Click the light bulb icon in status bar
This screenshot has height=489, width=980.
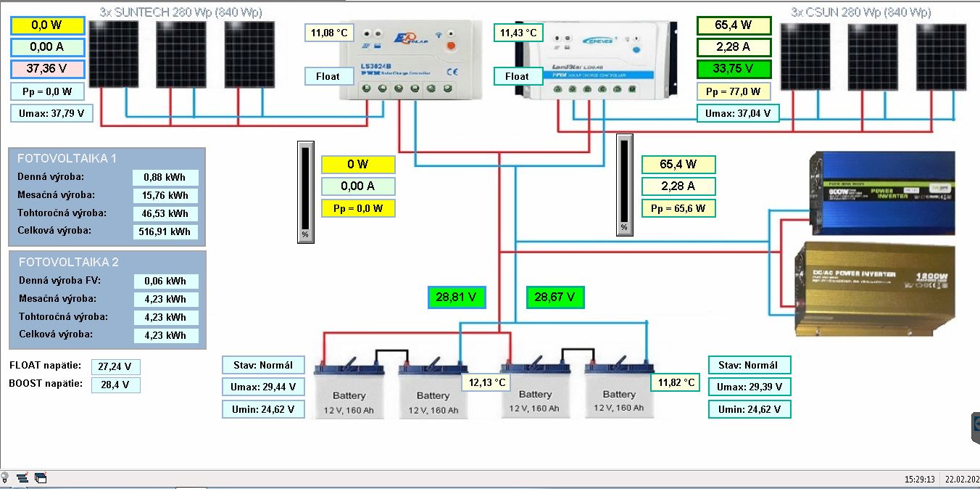pos(4,478)
